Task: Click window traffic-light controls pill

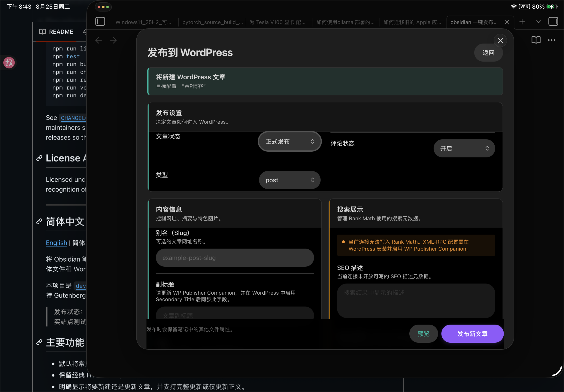Action: 103,7
